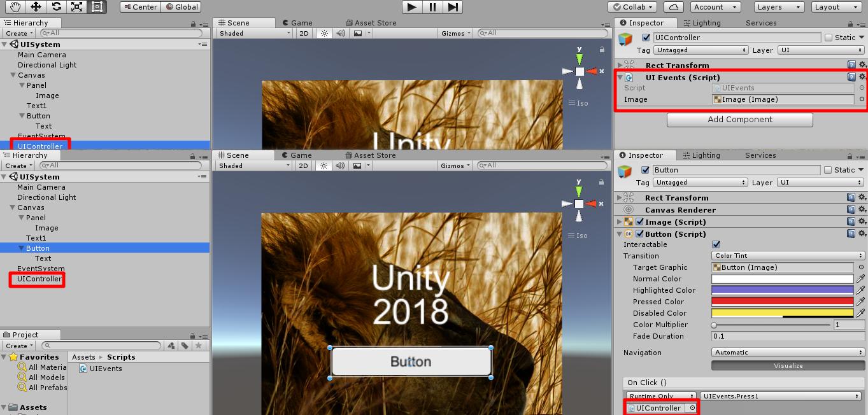868x415 pixels.
Task: Open the gear menu of Image (Script) component
Action: coord(862,222)
